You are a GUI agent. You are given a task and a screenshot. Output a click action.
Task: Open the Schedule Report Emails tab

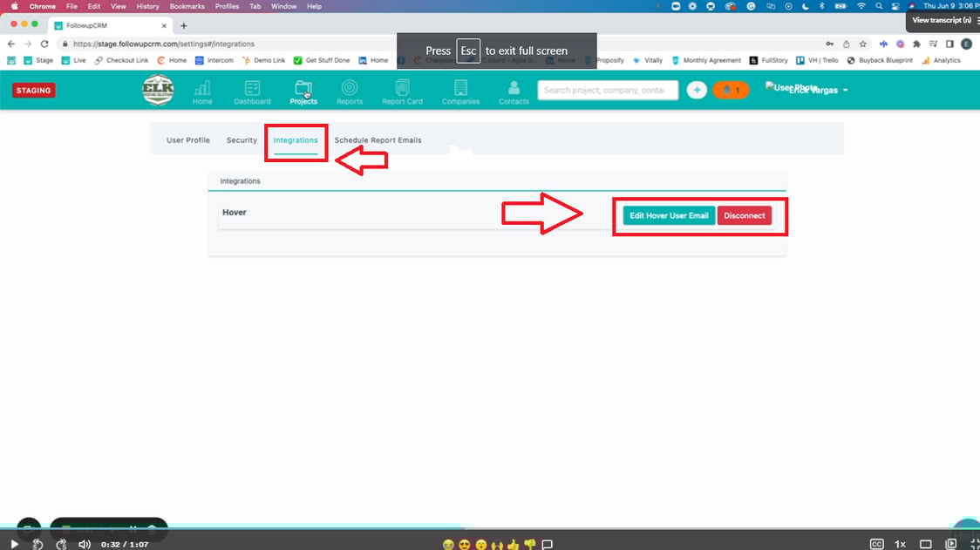click(x=378, y=139)
